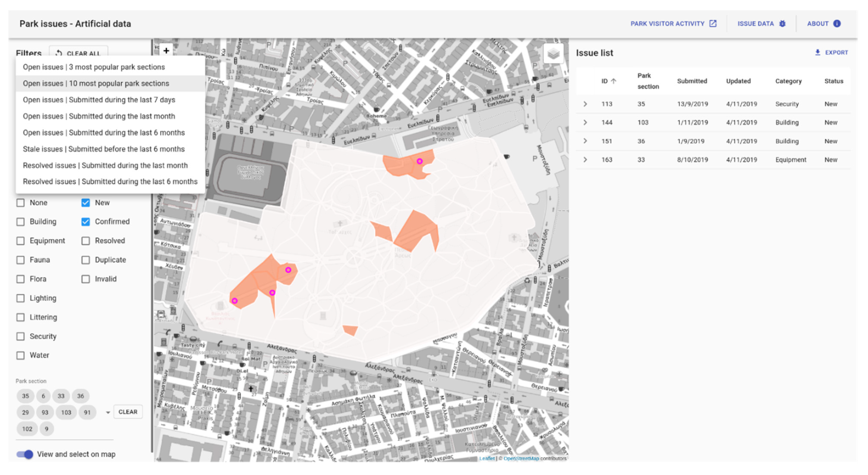Screen dimensions: 868x475
Task: Click the magenta issue marker in northern park section
Action: coord(420,161)
